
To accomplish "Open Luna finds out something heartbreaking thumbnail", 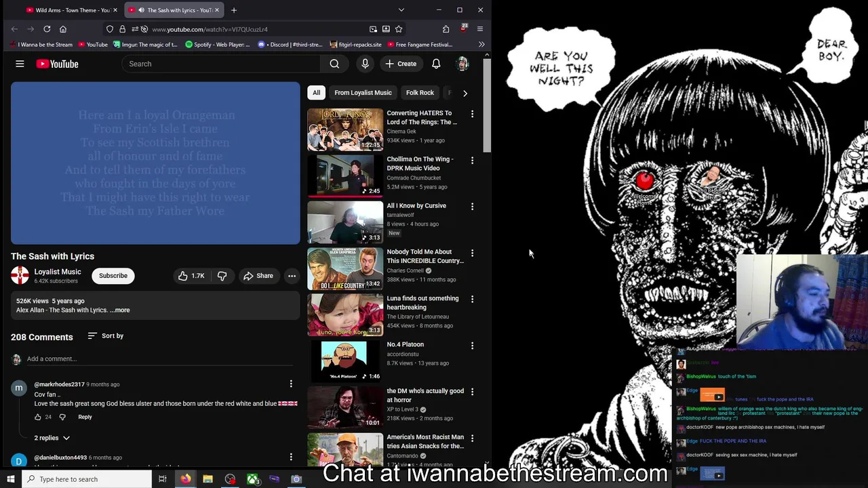I will [345, 315].
